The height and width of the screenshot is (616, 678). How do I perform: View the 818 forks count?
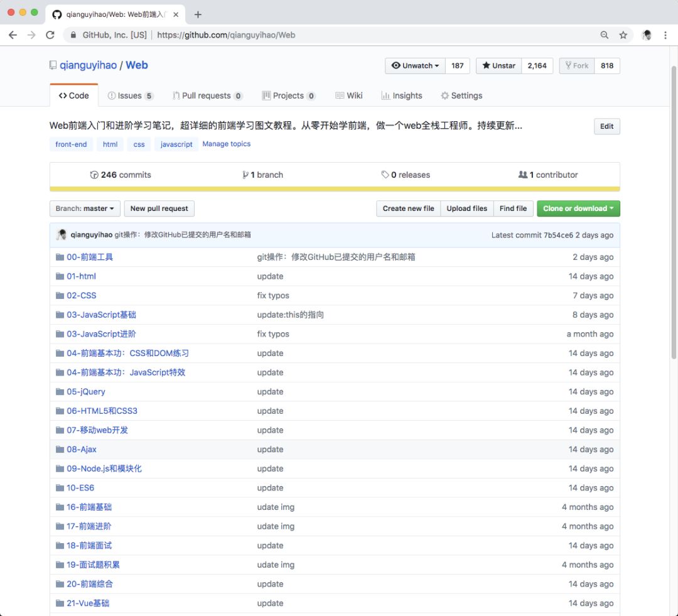point(607,66)
